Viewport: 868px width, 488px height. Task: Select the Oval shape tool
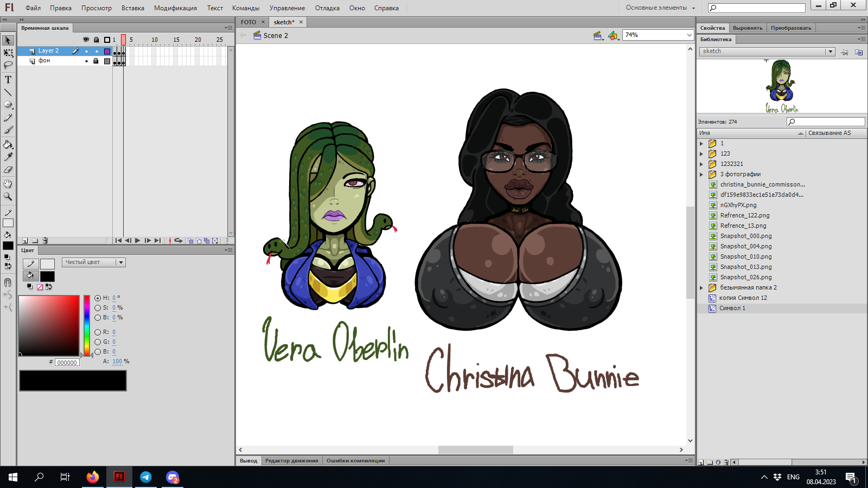tap(8, 105)
